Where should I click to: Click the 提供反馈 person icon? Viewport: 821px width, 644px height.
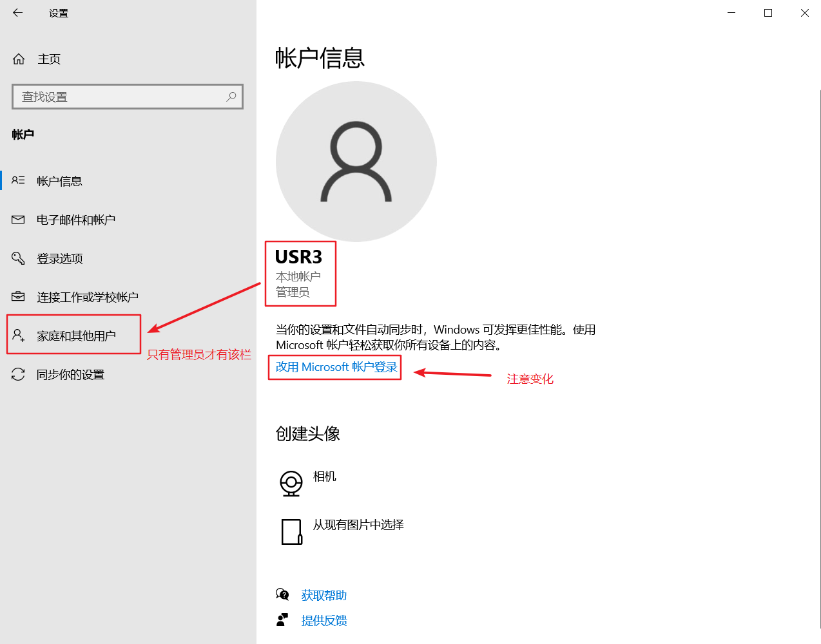(282, 620)
